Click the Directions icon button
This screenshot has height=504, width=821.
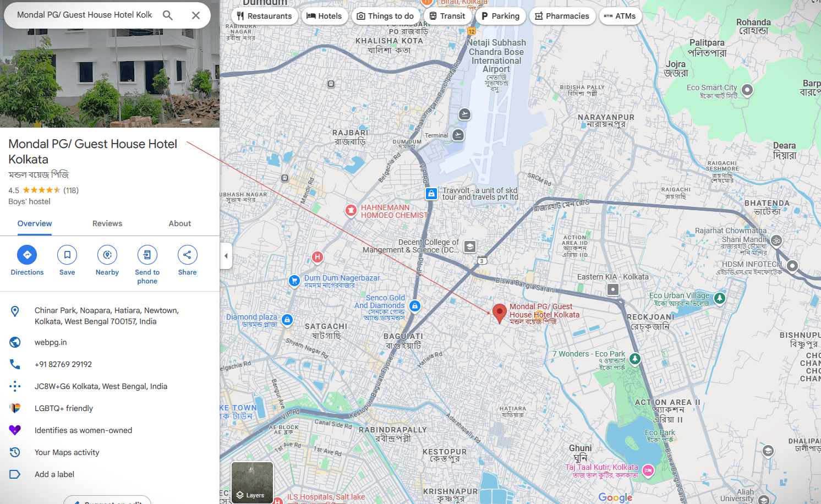27,255
